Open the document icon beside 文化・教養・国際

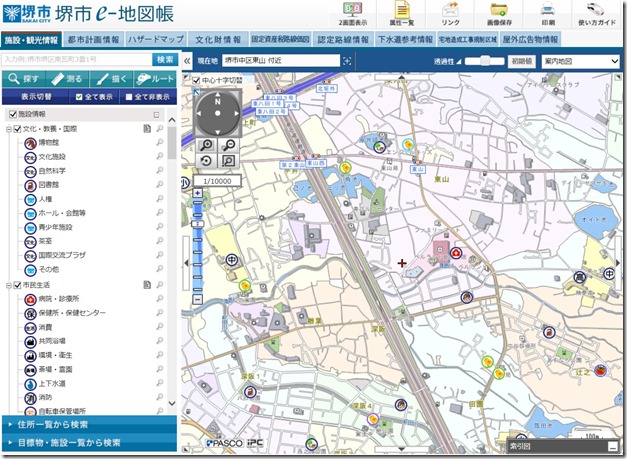point(147,128)
